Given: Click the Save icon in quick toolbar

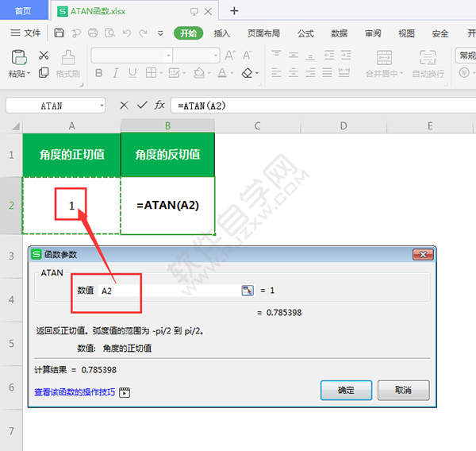Looking at the screenshot, I should point(59,33).
